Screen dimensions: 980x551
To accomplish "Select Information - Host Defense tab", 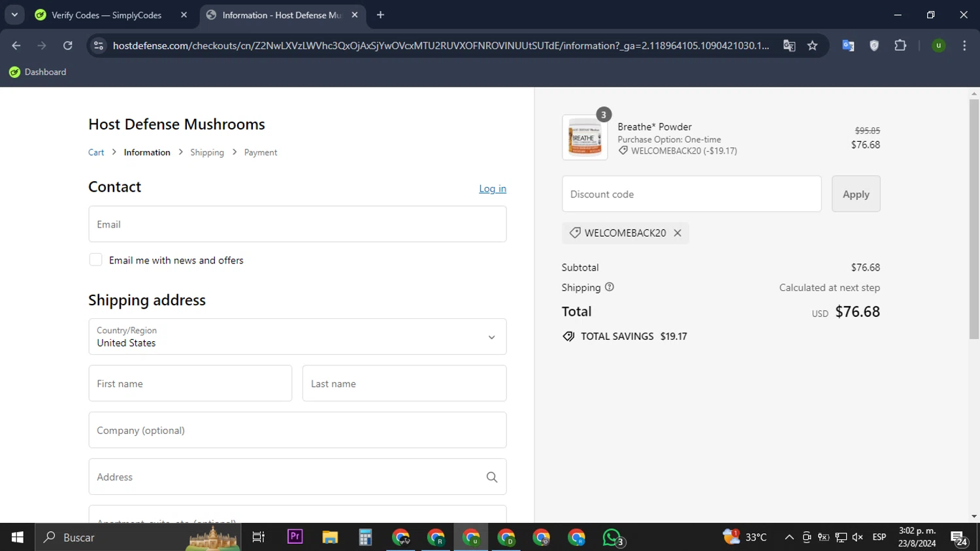I will click(282, 15).
